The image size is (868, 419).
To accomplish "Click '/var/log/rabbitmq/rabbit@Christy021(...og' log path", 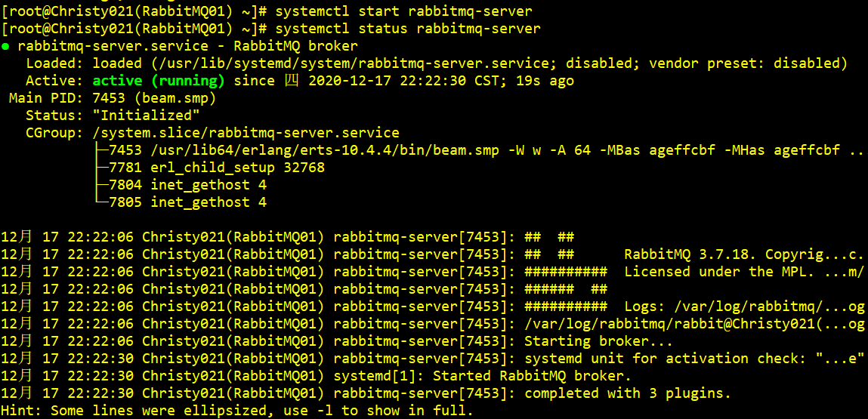I will [x=694, y=324].
